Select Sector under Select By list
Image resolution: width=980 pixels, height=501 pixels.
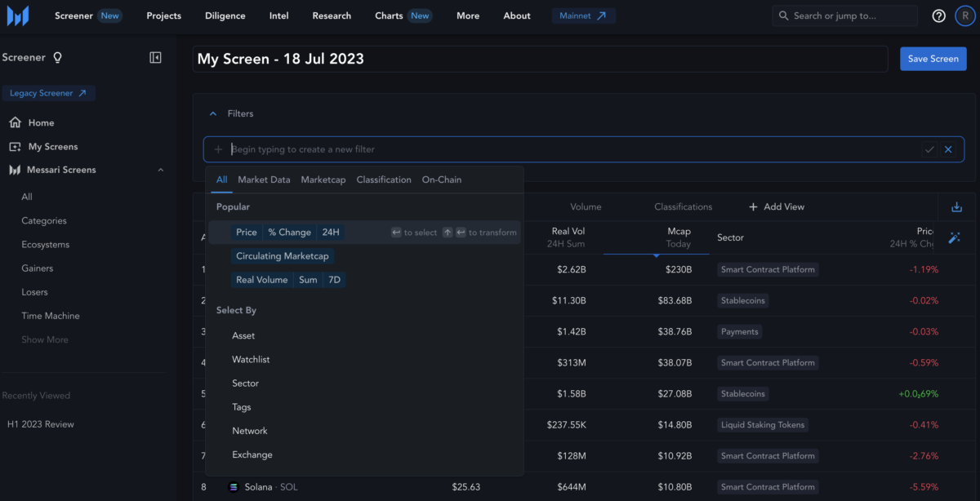[245, 384]
